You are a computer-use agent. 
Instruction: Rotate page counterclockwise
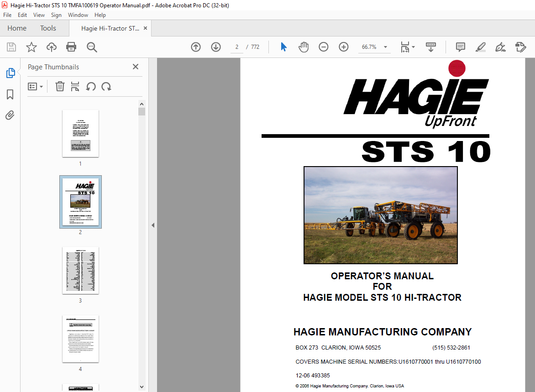tap(91, 86)
